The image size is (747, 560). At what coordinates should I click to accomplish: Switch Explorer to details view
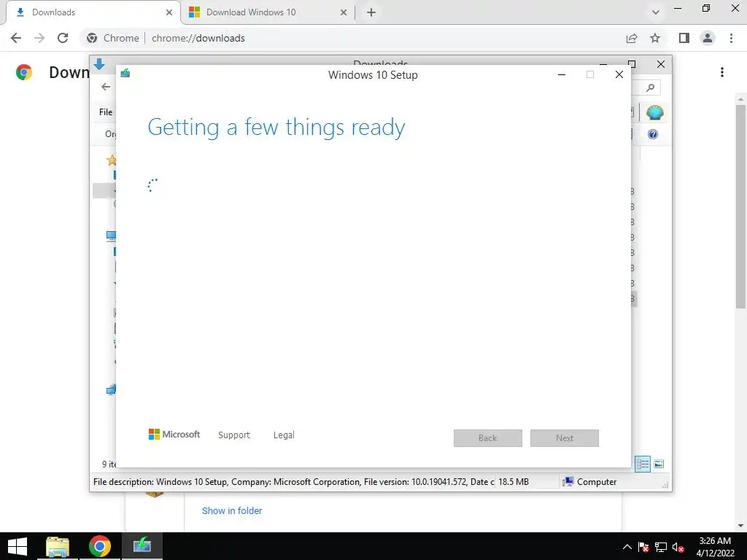point(643,464)
